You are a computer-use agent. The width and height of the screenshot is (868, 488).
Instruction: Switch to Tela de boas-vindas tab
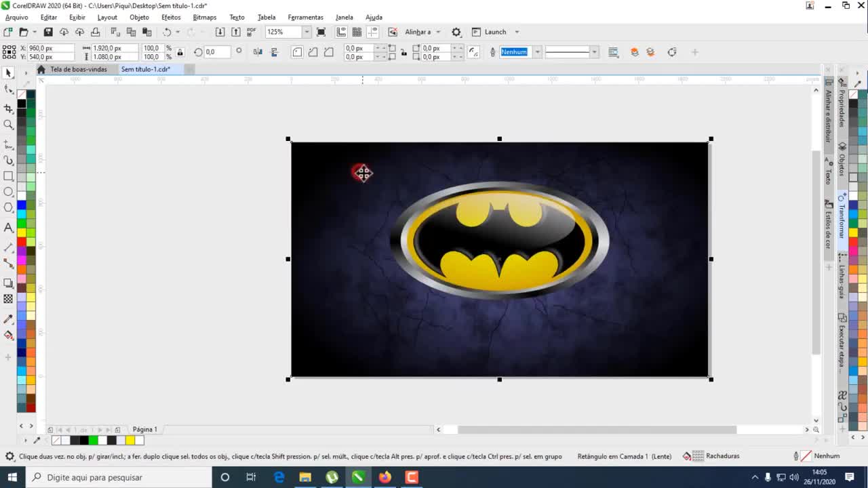tap(79, 69)
